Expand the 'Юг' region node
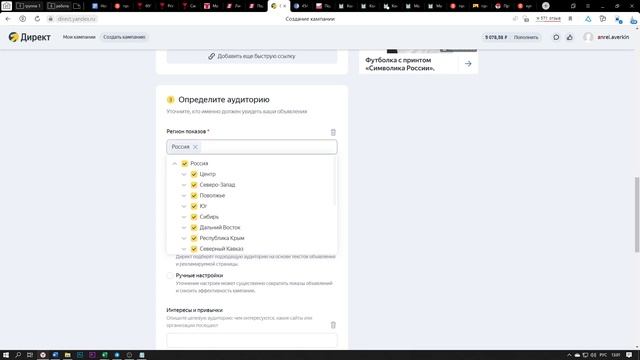640x360 pixels. pos(184,206)
